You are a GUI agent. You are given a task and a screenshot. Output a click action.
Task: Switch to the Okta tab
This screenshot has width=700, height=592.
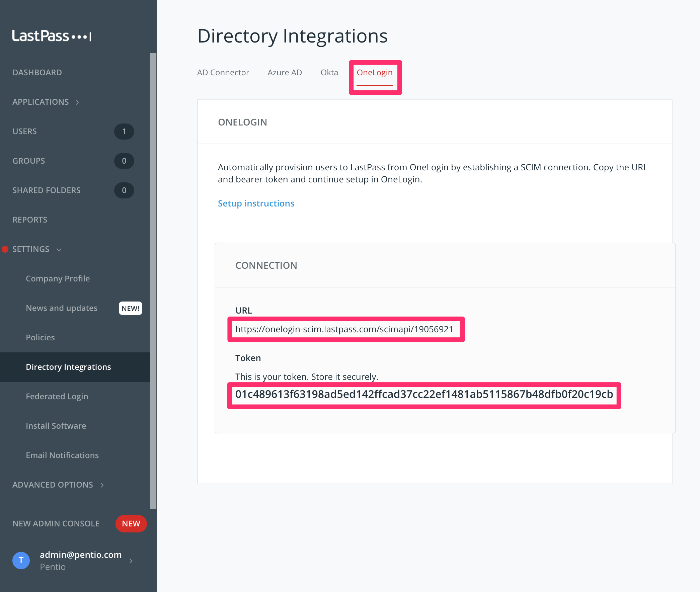coord(329,73)
